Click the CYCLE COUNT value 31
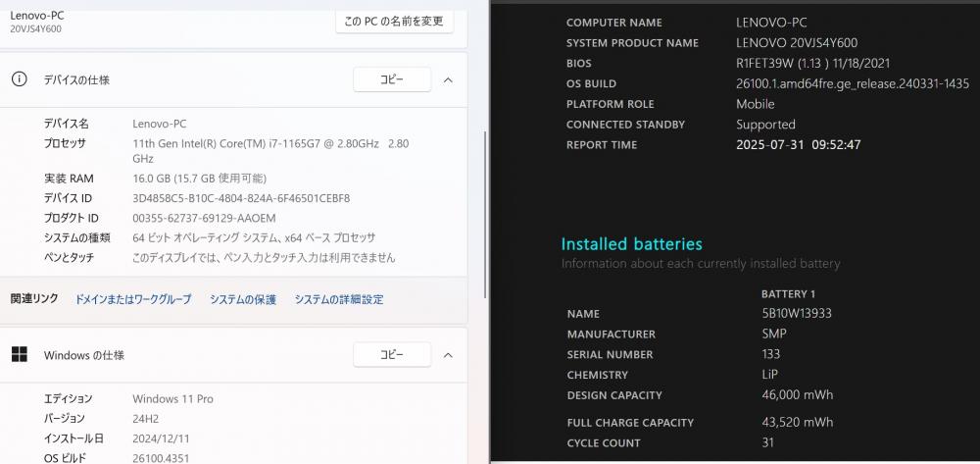Image resolution: width=980 pixels, height=464 pixels. tap(768, 442)
